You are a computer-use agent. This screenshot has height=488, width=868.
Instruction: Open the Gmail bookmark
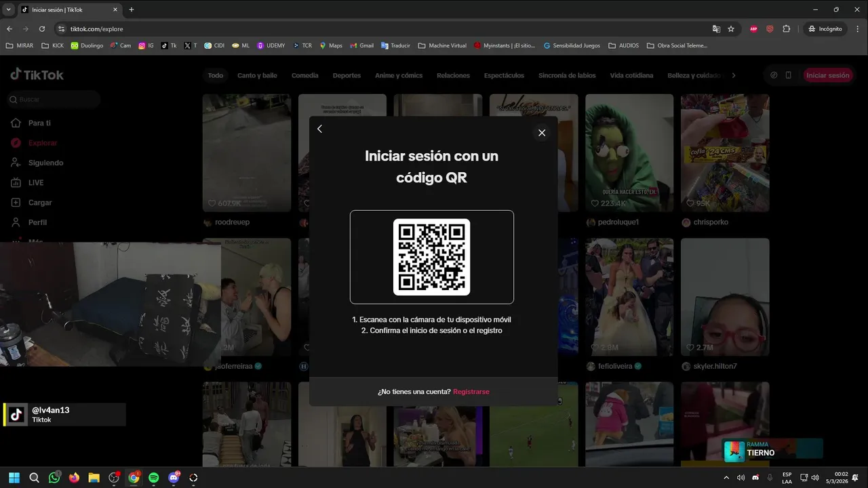[x=362, y=45]
